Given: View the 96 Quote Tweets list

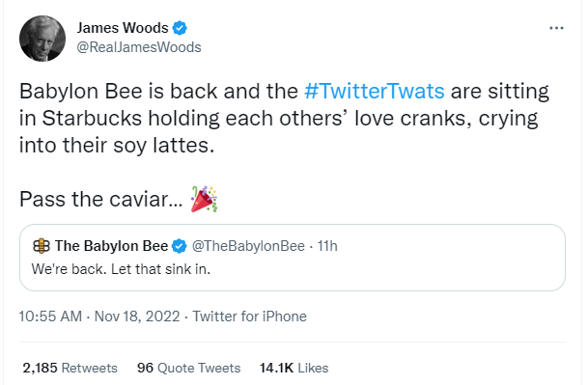Looking at the screenshot, I should 188,368.
